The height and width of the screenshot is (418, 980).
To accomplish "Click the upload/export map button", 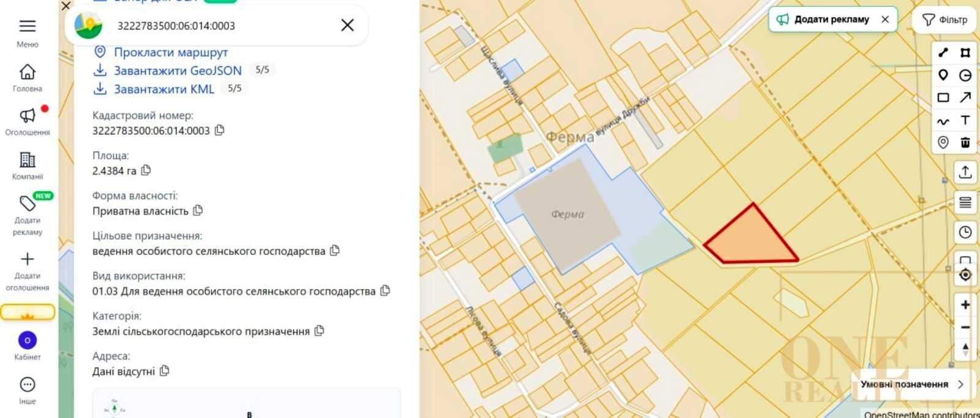I will coord(965,172).
